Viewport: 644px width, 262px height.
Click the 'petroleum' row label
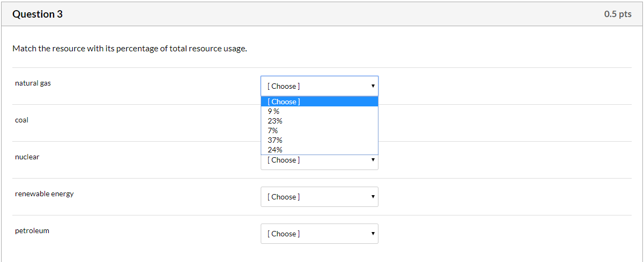(x=32, y=231)
